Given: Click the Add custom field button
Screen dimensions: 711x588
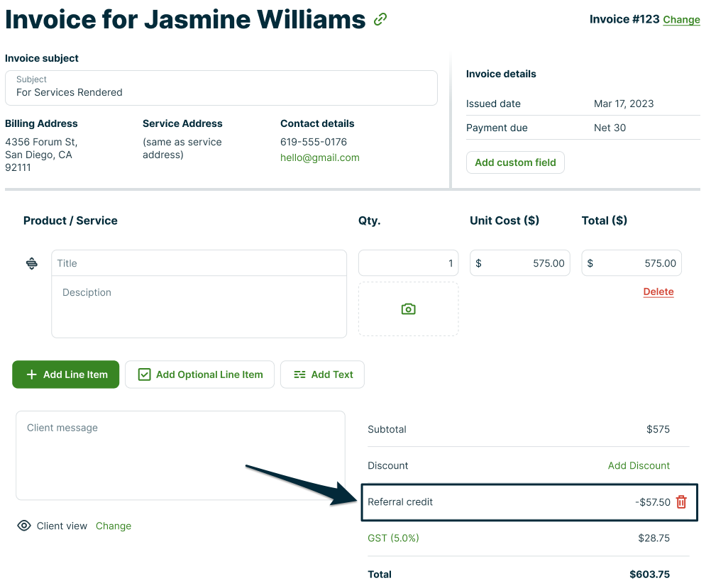Looking at the screenshot, I should pyautogui.click(x=515, y=162).
